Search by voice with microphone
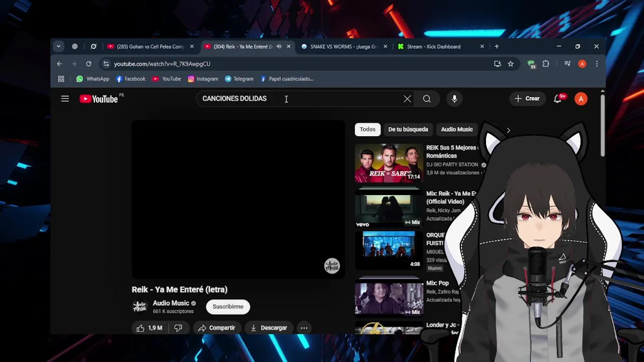Image resolution: width=644 pixels, height=362 pixels. coord(454,99)
